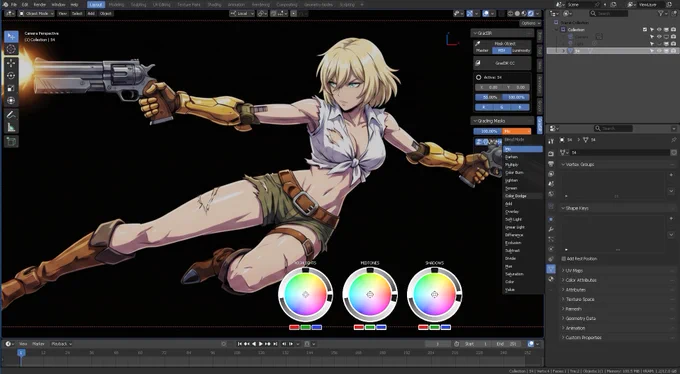
Task: Toggle the Active radio circle in GradBR
Action: (479, 77)
